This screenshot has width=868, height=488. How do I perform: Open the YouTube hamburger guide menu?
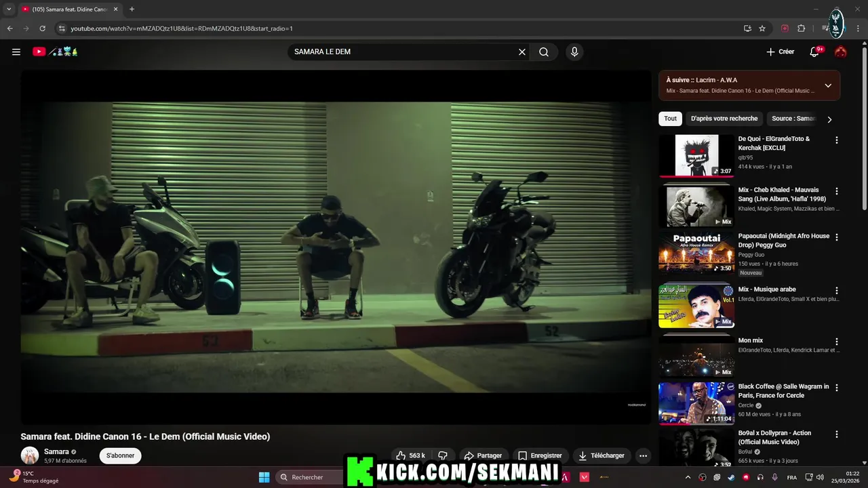[16, 52]
